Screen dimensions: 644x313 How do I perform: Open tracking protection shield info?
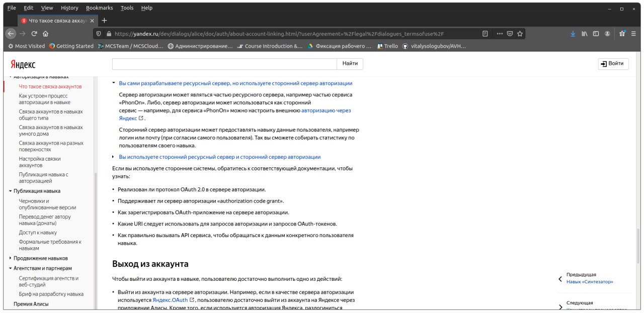99,34
